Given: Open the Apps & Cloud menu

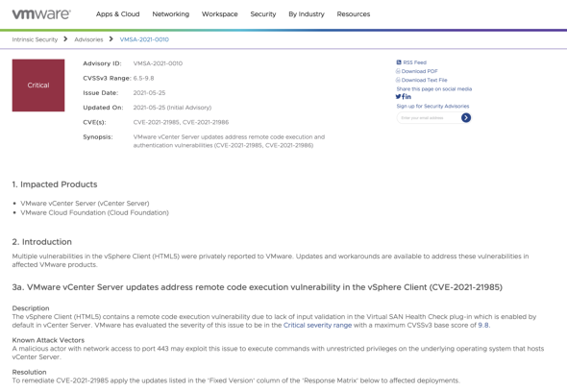Looking at the screenshot, I should click(x=117, y=14).
